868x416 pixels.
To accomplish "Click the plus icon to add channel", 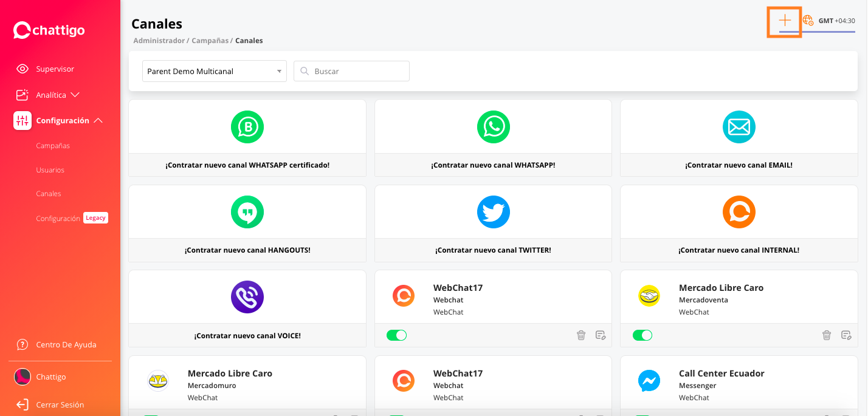I will pyautogui.click(x=785, y=21).
